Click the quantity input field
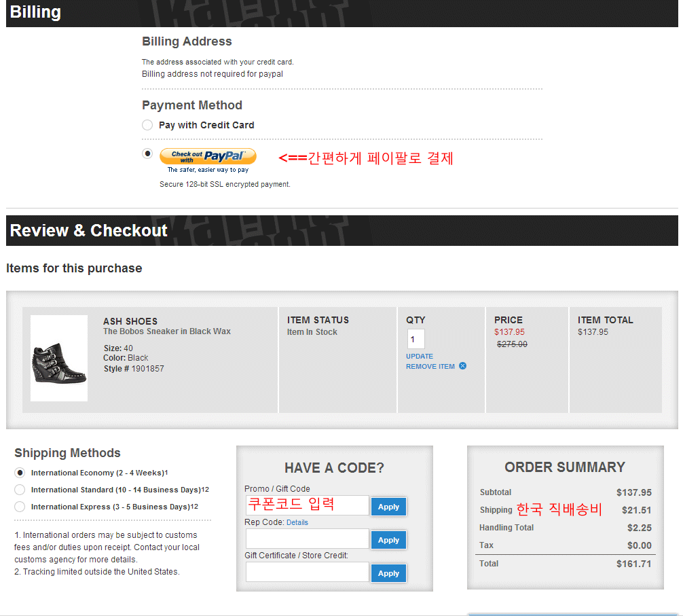This screenshot has height=616, width=683. tap(416, 339)
